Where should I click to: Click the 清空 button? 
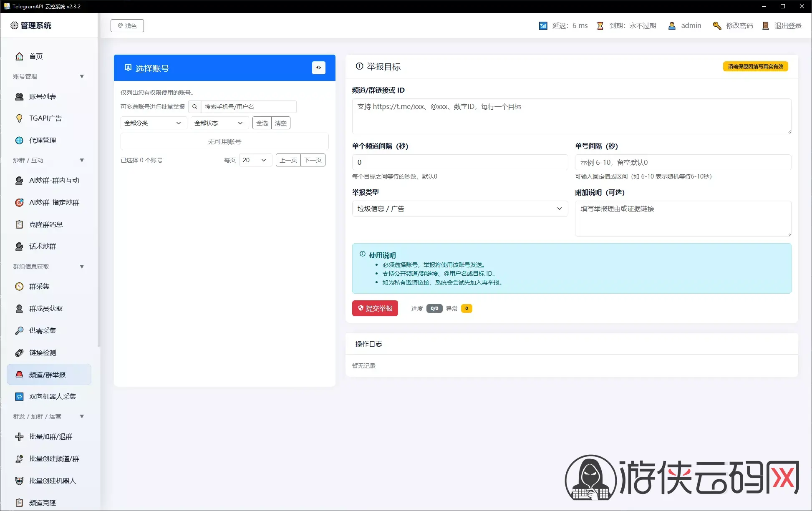tap(281, 123)
